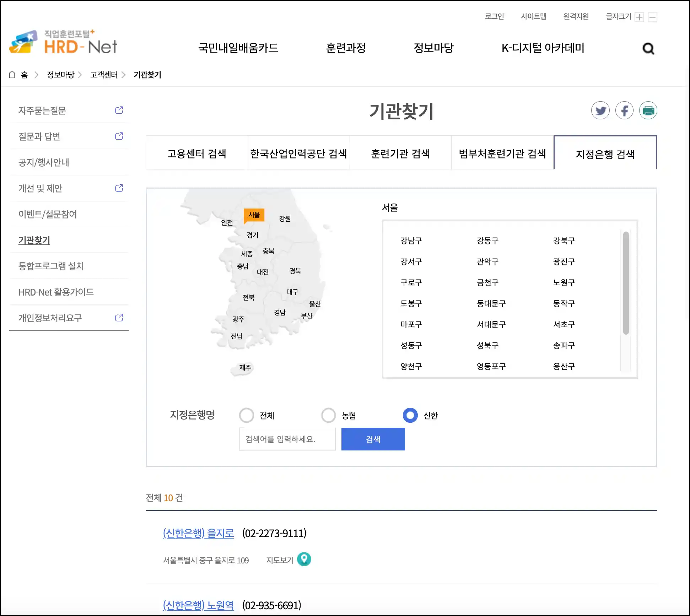Click 지도보기 for 을지로 branch
Viewport: 690px width, 616px height.
pyautogui.click(x=280, y=560)
